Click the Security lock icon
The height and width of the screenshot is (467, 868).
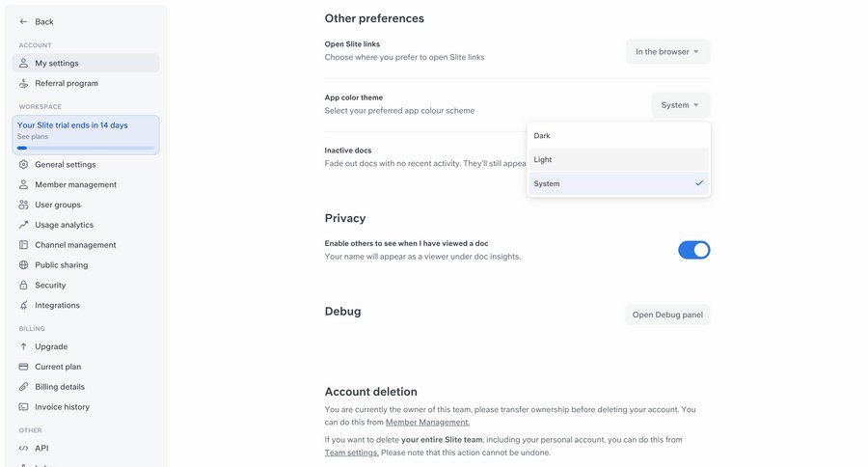(x=24, y=286)
